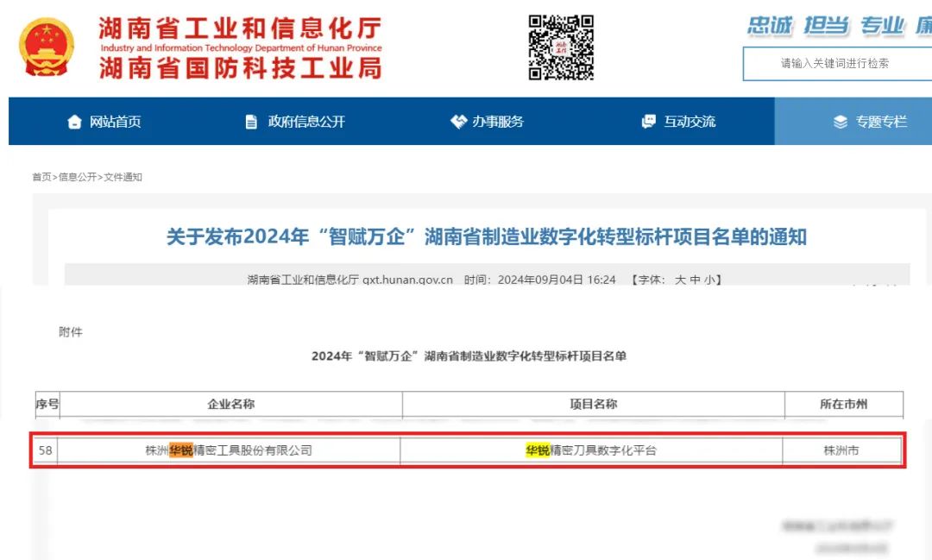The image size is (932, 560).
Task: Click the layers icon beside 专题专栏
Action: click(840, 122)
